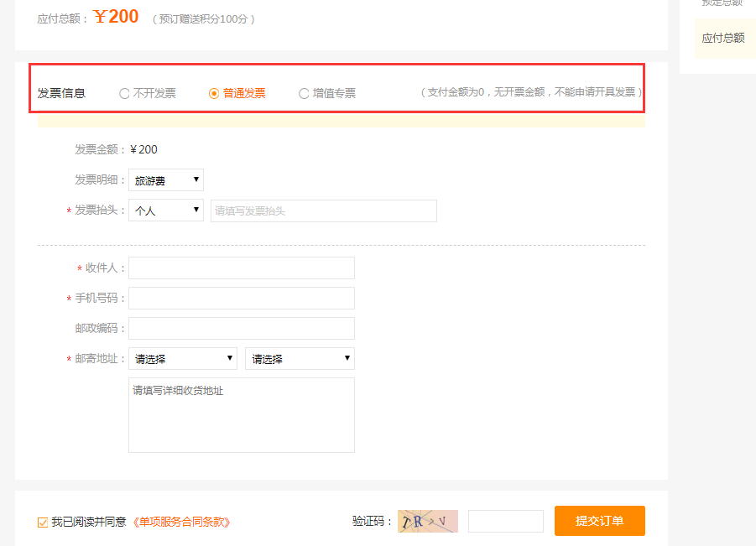756x546 pixels.
Task: Click into the 邮政编码 field
Action: pos(242,328)
